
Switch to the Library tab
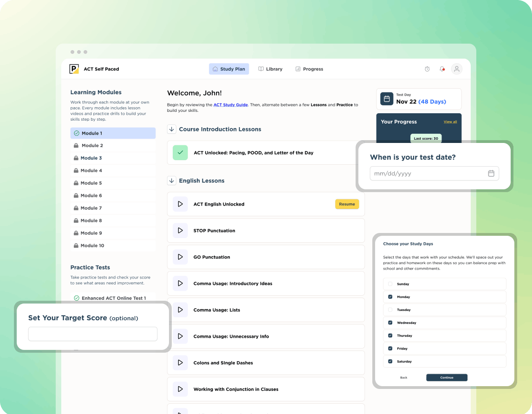click(271, 69)
